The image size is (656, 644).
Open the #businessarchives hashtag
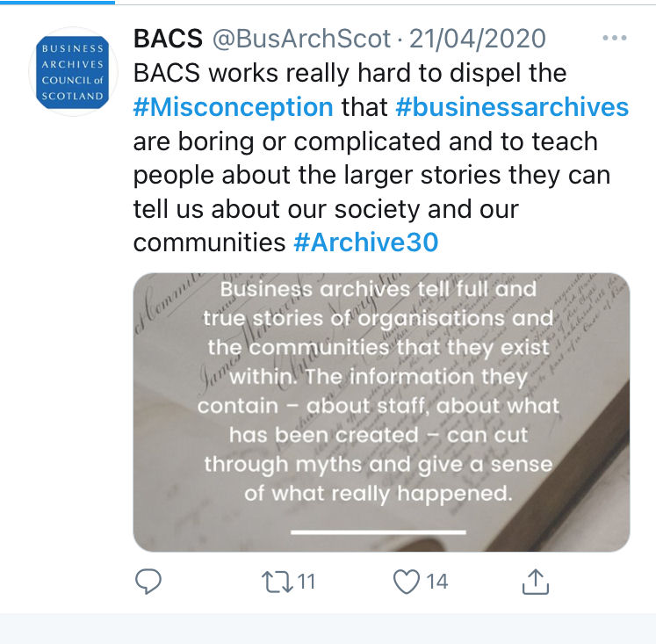(512, 107)
